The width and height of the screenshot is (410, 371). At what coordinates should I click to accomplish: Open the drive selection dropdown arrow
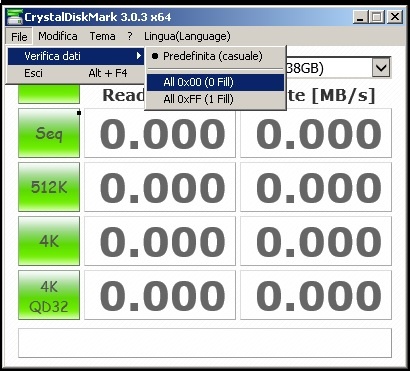tap(381, 68)
